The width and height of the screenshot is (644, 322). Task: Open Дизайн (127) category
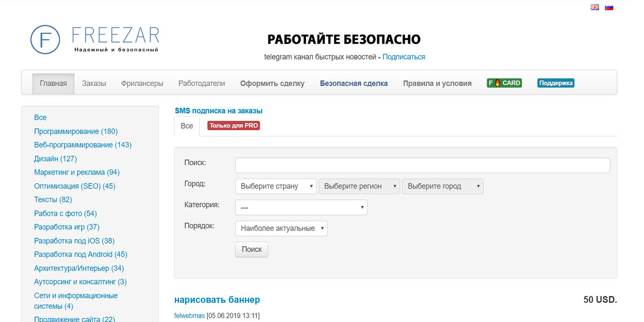click(55, 159)
